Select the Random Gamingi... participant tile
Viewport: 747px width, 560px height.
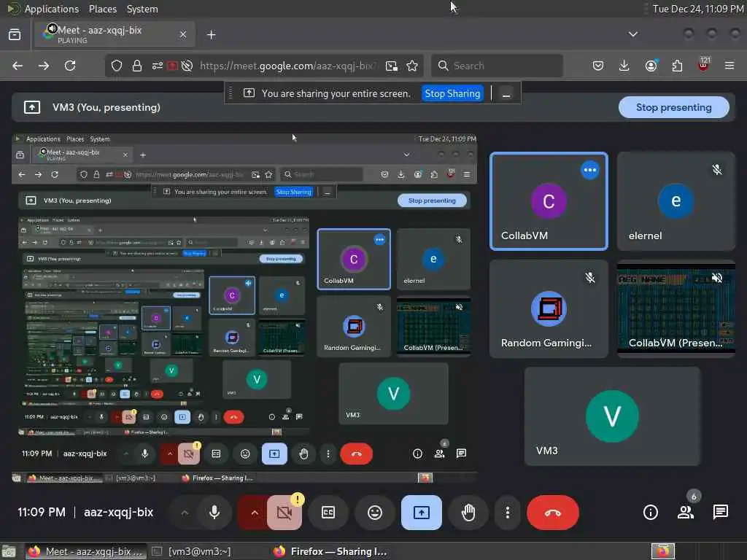pos(549,308)
